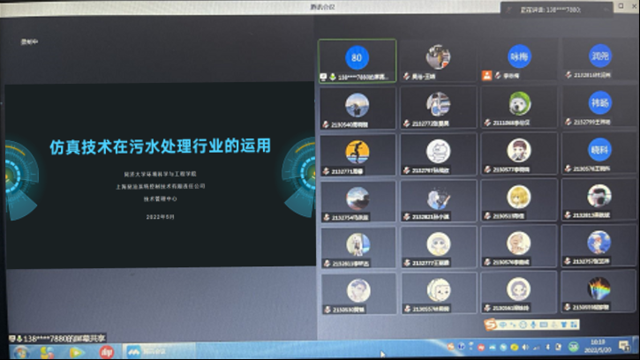Select the white dog avatar participant tile
Screen dimensions: 640x360
pyautogui.click(x=519, y=107)
